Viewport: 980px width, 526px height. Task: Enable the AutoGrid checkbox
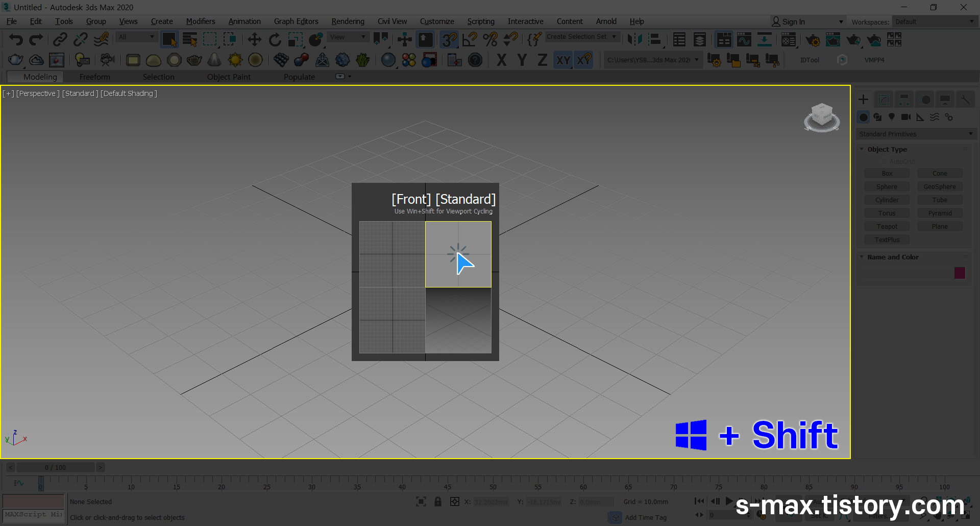(884, 161)
